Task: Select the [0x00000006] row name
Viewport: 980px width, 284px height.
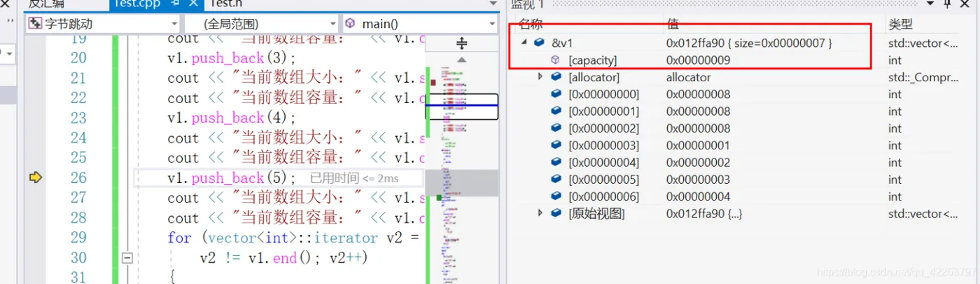Action: (603, 196)
